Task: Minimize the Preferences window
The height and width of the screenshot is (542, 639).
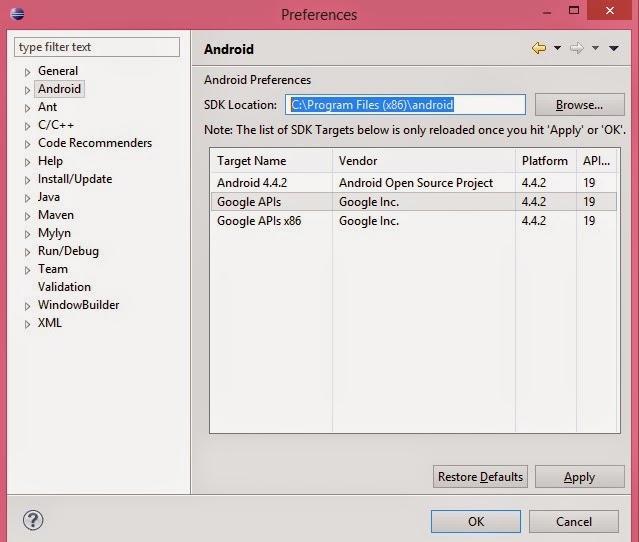Action: tap(547, 12)
